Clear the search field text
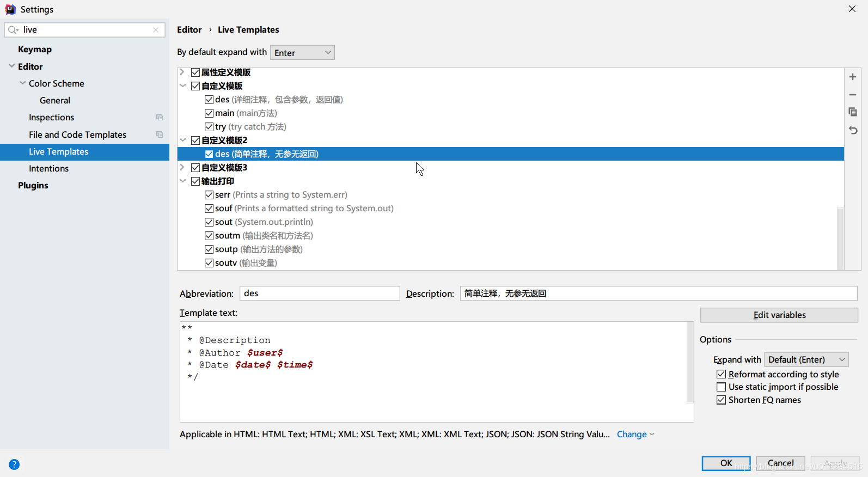 tap(156, 30)
